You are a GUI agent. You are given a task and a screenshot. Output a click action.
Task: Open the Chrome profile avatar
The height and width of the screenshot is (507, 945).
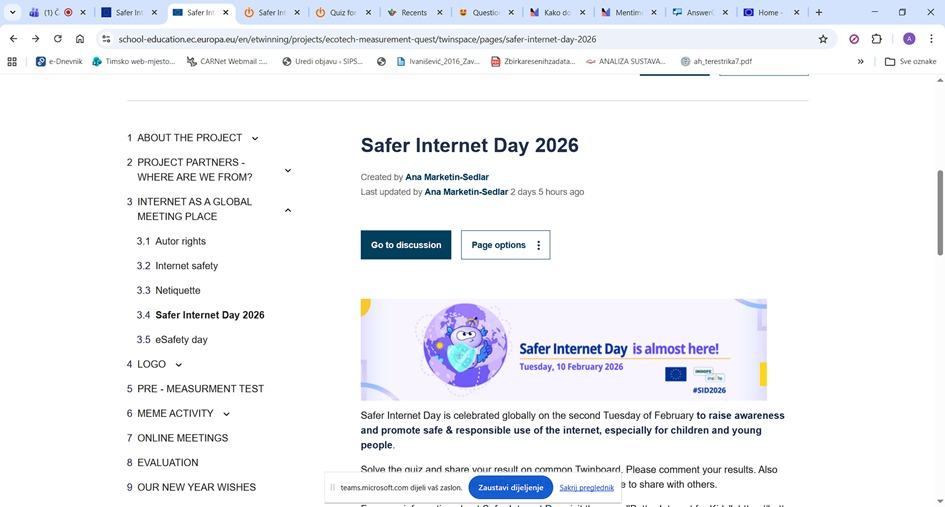pos(909,39)
